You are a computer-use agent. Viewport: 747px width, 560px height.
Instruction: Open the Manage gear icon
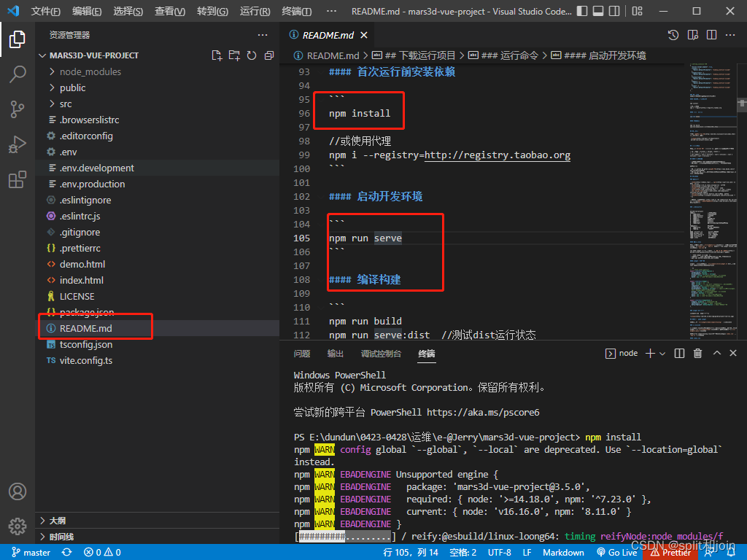click(x=18, y=526)
